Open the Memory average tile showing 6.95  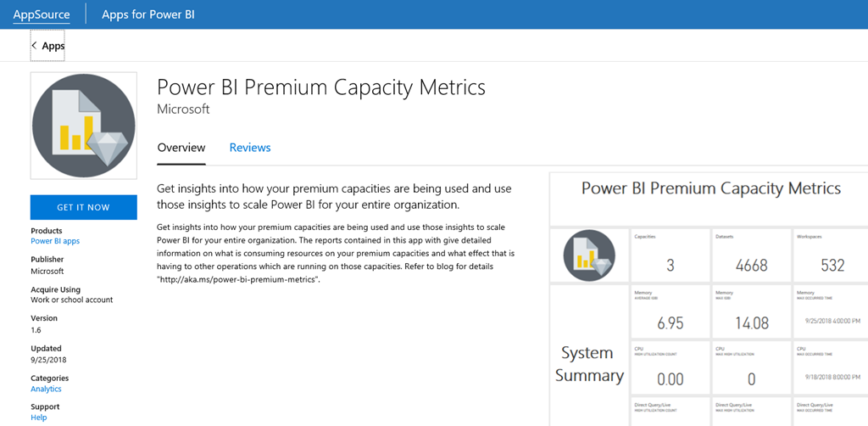(x=670, y=312)
